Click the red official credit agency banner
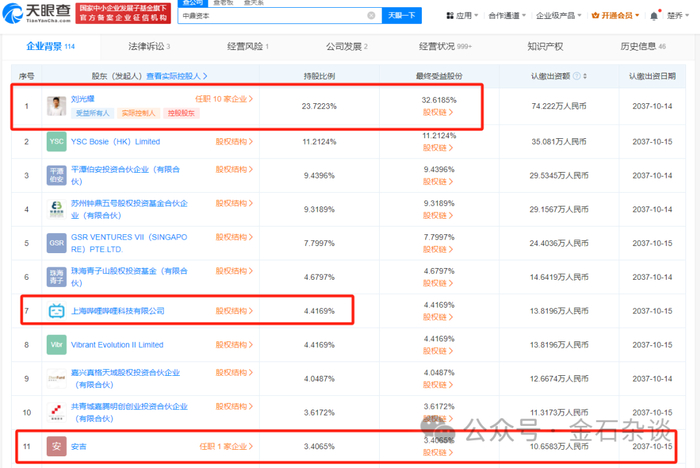Screen dimensions: 700x468 tap(123, 13)
